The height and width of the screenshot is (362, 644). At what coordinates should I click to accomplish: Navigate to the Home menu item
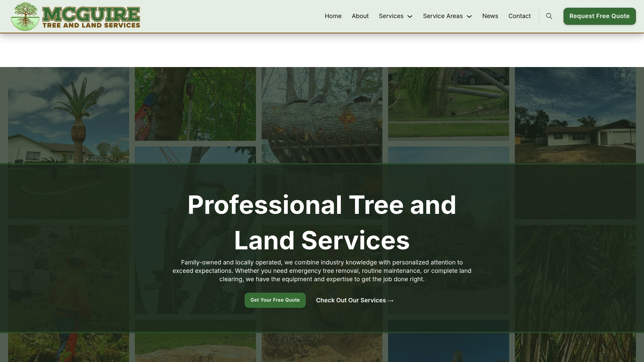pos(333,16)
